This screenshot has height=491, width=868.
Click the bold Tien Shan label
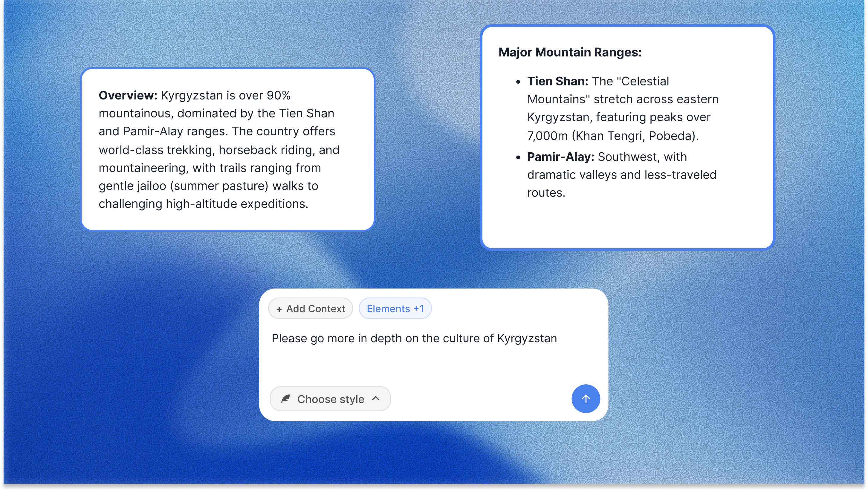coord(557,81)
